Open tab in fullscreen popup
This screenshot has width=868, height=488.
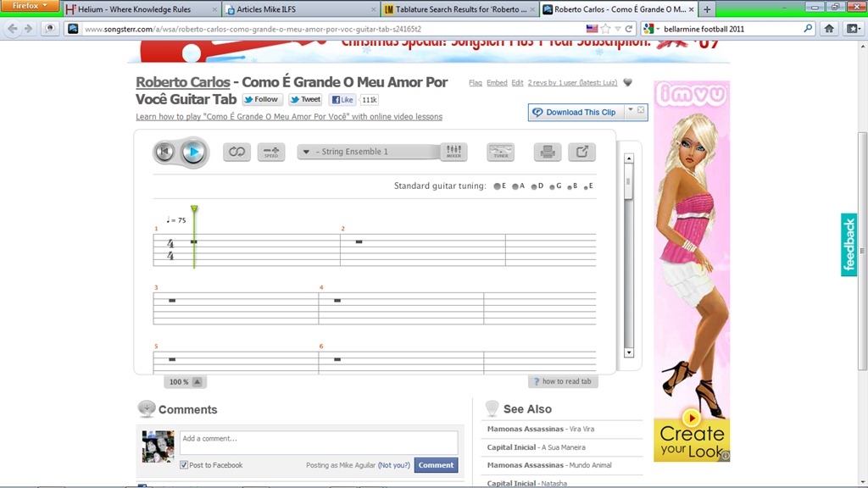tap(581, 152)
